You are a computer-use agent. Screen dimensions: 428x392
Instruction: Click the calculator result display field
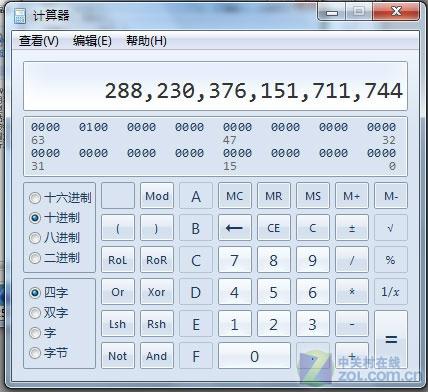click(x=215, y=86)
